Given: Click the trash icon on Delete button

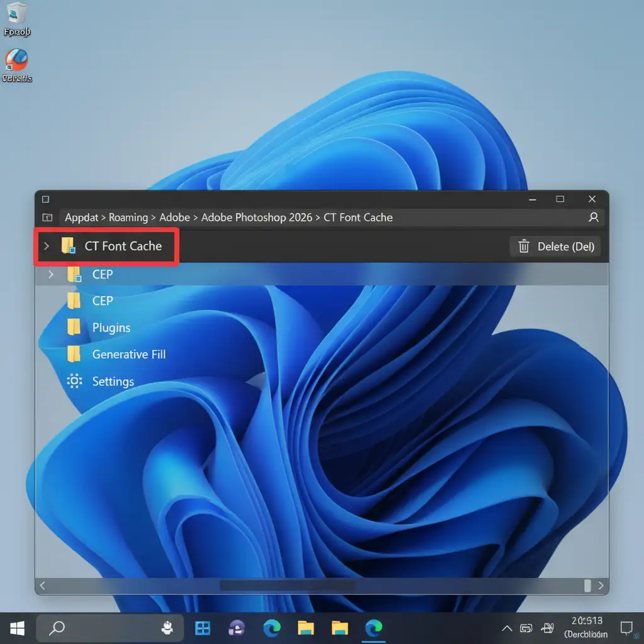Looking at the screenshot, I should click(523, 247).
